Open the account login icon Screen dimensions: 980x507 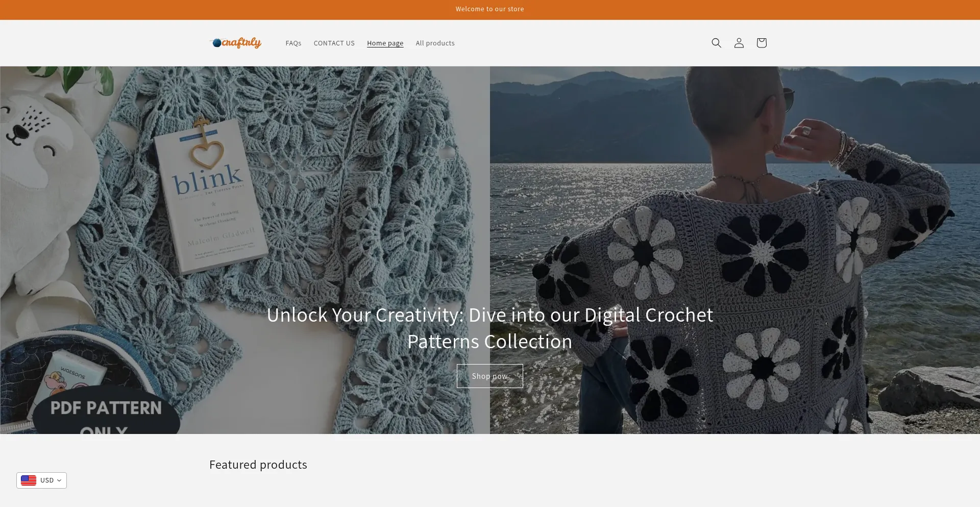pyautogui.click(x=739, y=43)
